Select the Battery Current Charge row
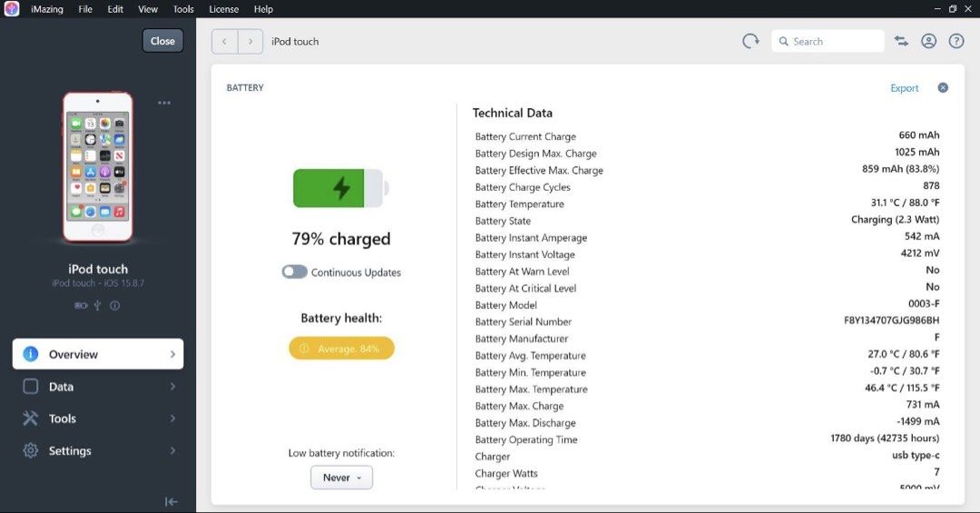 (707, 136)
